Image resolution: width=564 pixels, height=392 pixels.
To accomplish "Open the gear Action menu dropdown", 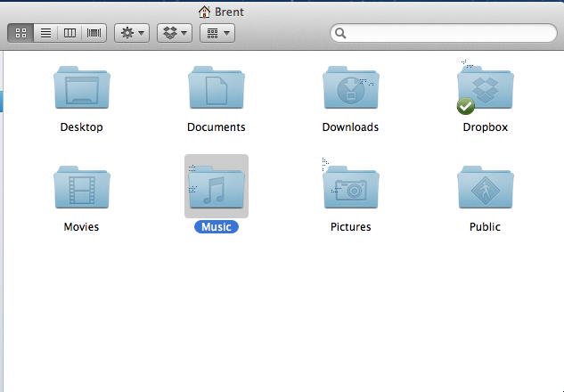I will coord(132,33).
